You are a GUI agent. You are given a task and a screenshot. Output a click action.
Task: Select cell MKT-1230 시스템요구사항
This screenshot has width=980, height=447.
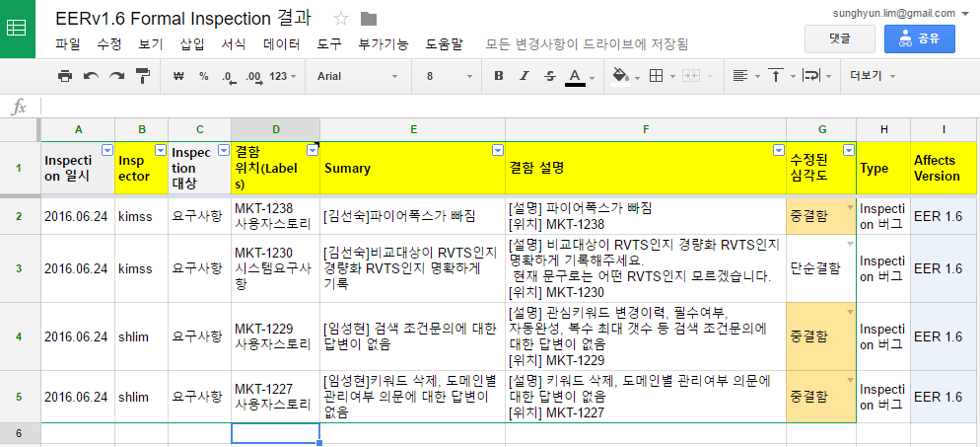click(276, 268)
